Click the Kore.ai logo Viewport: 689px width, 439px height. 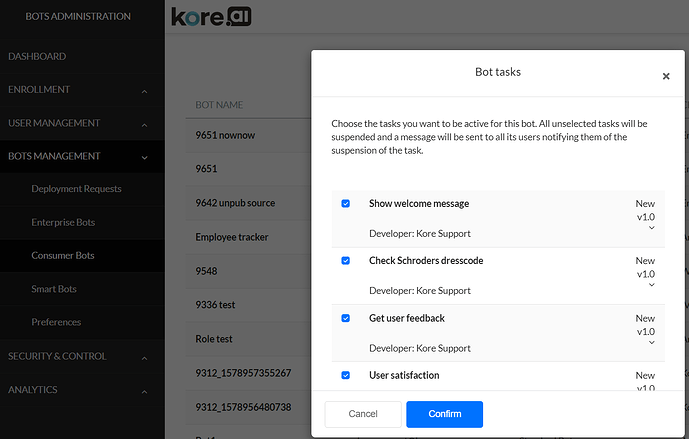(x=212, y=17)
